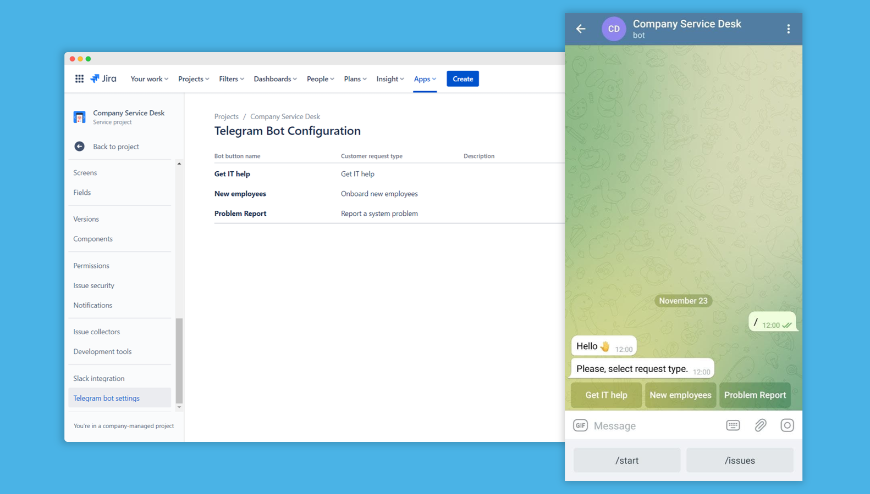
Task: Open Telegram's three-dot more options menu
Action: (788, 29)
